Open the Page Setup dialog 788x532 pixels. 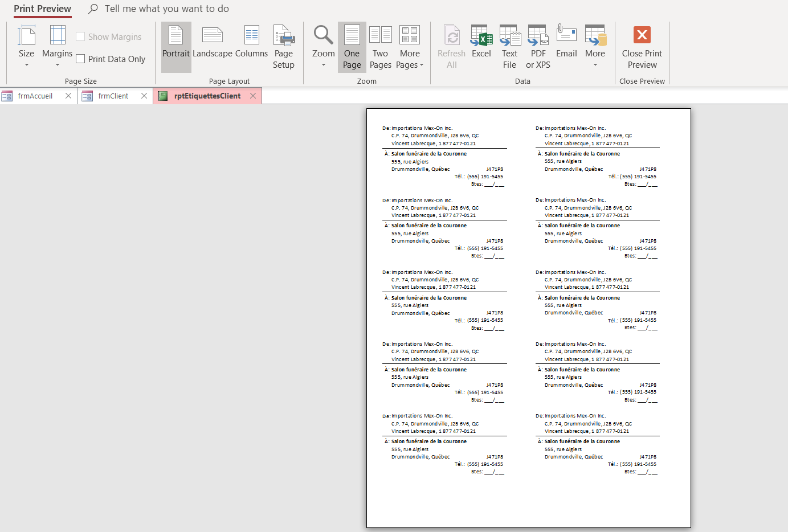click(283, 47)
